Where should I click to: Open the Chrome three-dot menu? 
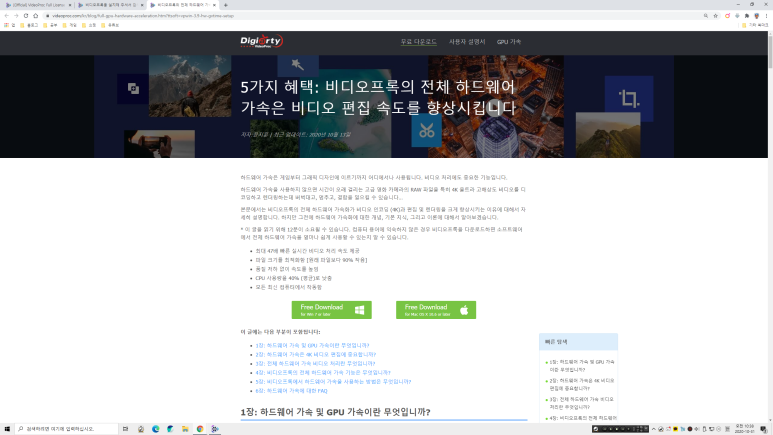coord(766,16)
